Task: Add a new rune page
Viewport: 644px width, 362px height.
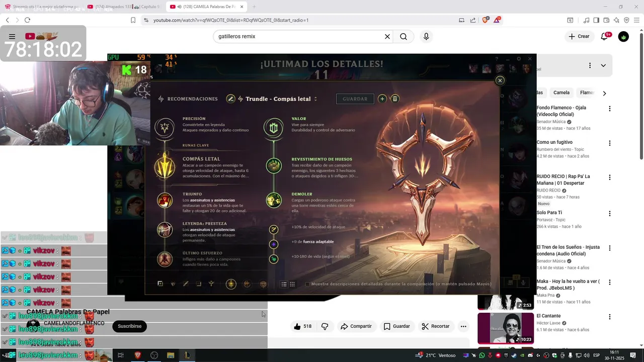Action: [382, 99]
